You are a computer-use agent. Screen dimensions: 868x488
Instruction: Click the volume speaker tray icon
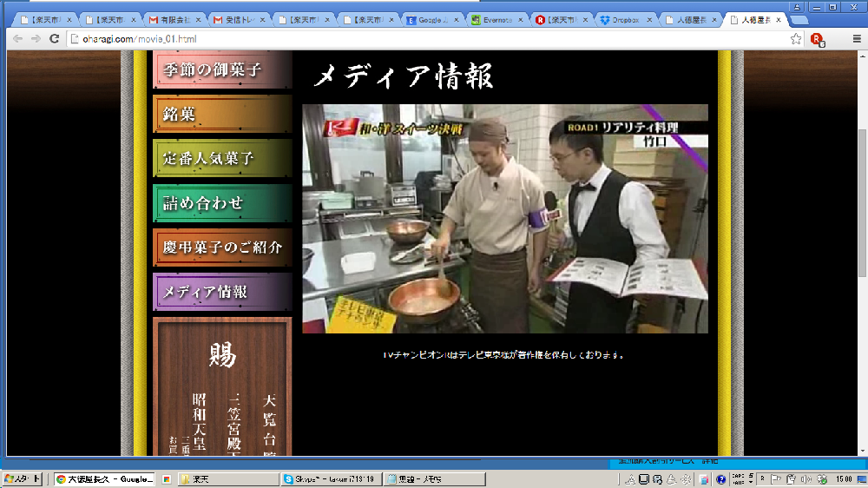(806, 479)
